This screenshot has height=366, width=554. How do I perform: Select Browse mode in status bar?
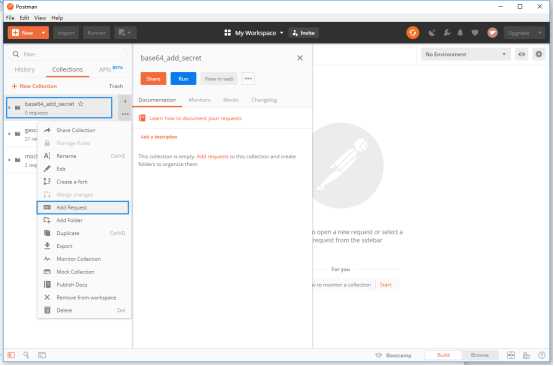point(479,355)
